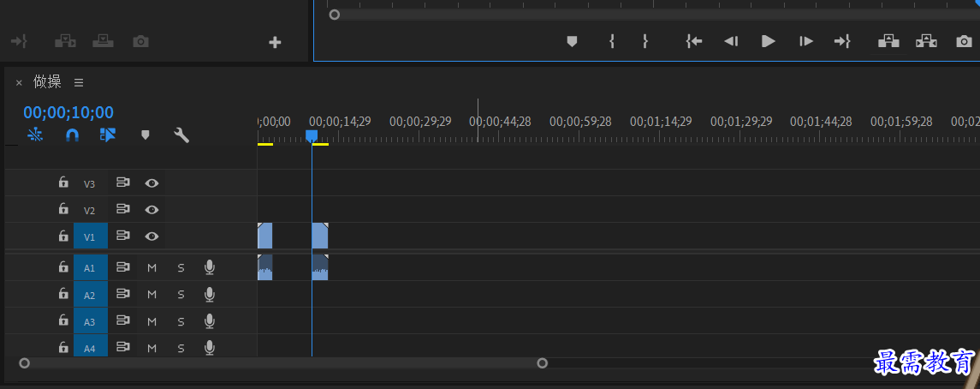Mark In point with brace icon
This screenshot has width=980, height=389.
612,41
